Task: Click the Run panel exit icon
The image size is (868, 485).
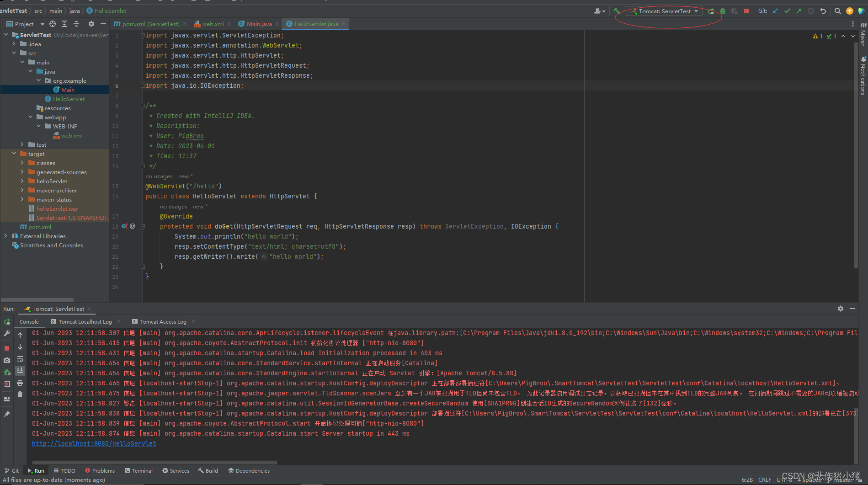Action: [x=7, y=384]
